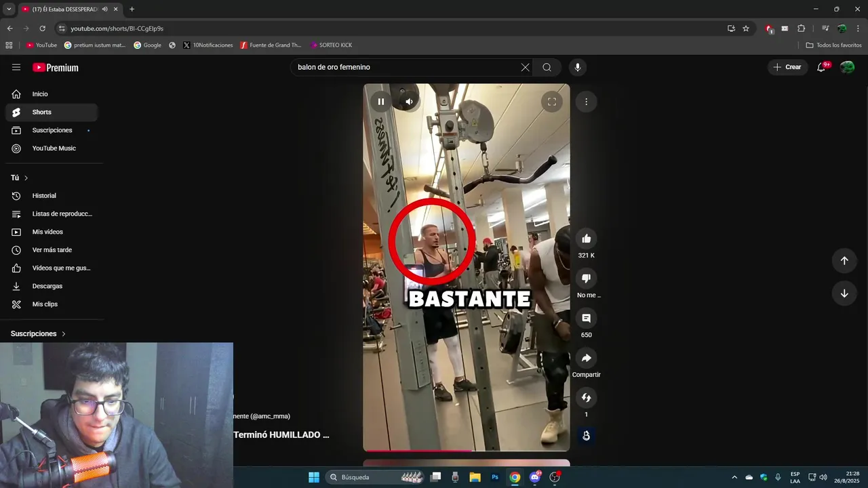Select Shorts in sidebar

pos(52,112)
